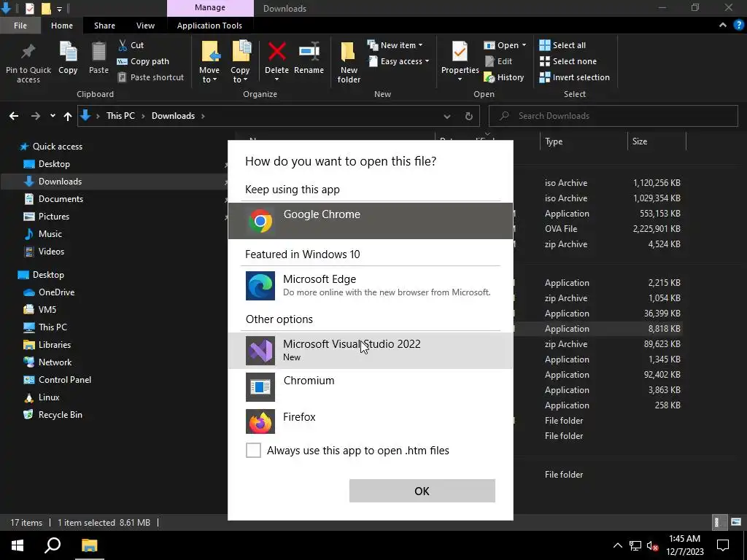Screen dimensions: 747x560
Task: Switch to the Home ribbon tab
Action: pos(62,26)
